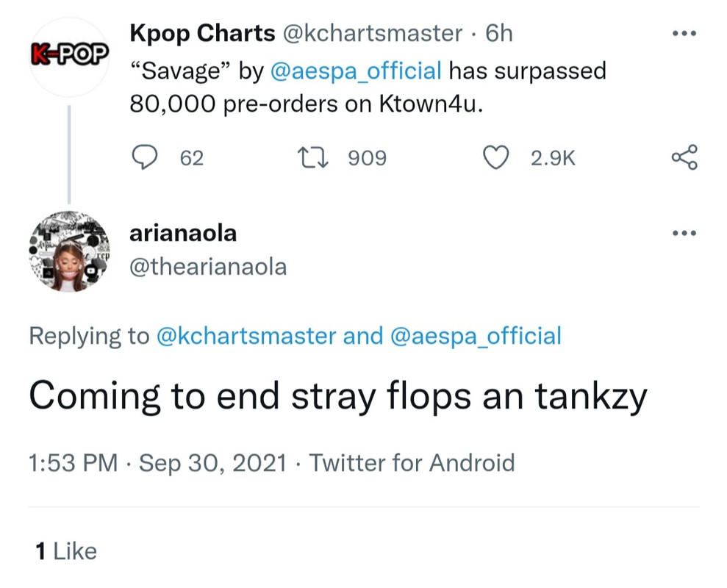Click the @thearianaola handle
727x588 pixels.
pos(208,267)
